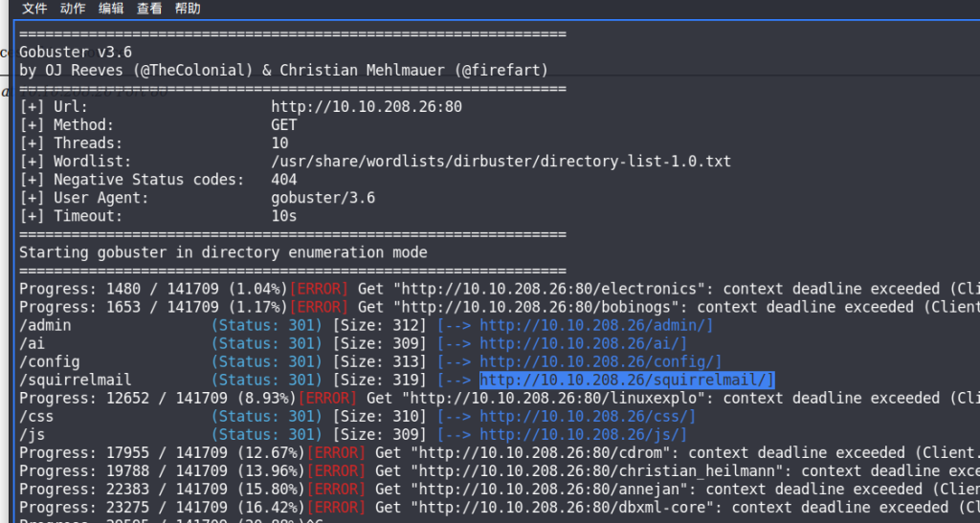Click 'Starting gobuster in directory enumeration mode' line
This screenshot has height=523, width=980.
(x=223, y=252)
